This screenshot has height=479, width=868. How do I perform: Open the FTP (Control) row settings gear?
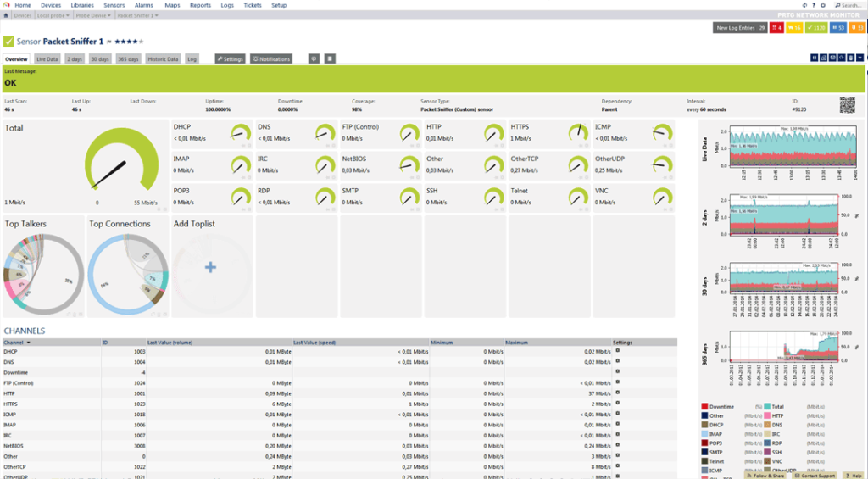pyautogui.click(x=618, y=382)
